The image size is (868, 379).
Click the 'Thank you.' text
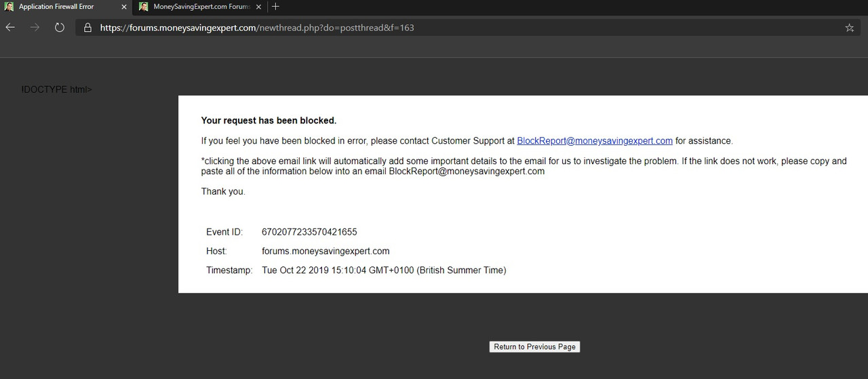[223, 192]
